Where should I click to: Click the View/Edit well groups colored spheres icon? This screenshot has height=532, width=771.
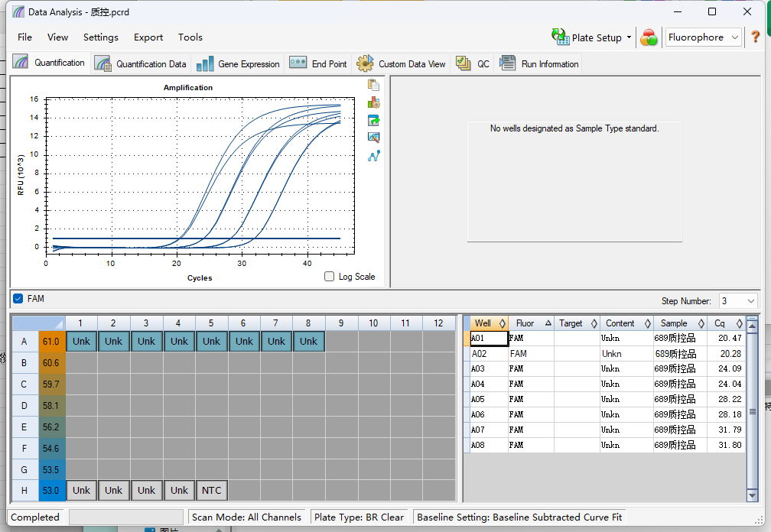point(649,37)
